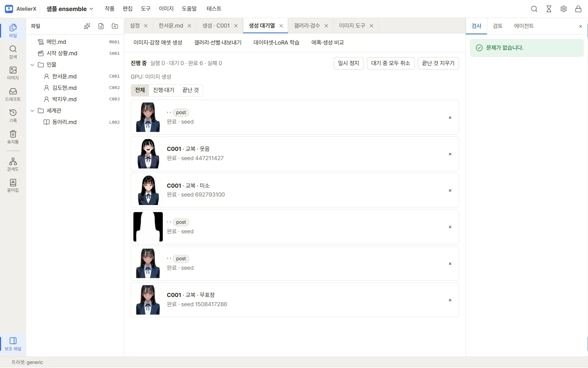The width and height of the screenshot is (588, 368).
Task: Open the 관계도 relationship map panel
Action: click(13, 164)
